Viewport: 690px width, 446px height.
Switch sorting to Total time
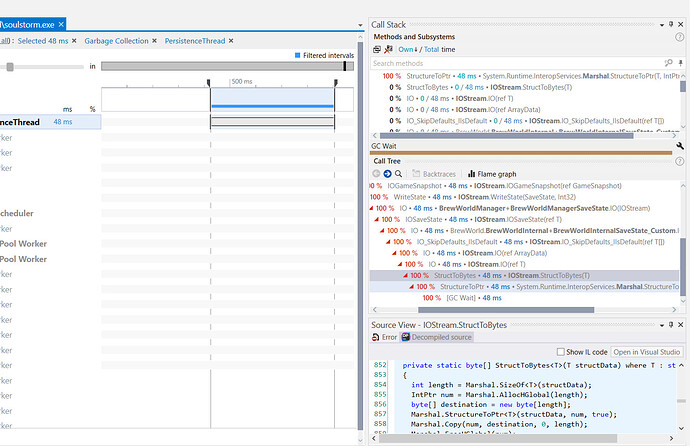(432, 49)
